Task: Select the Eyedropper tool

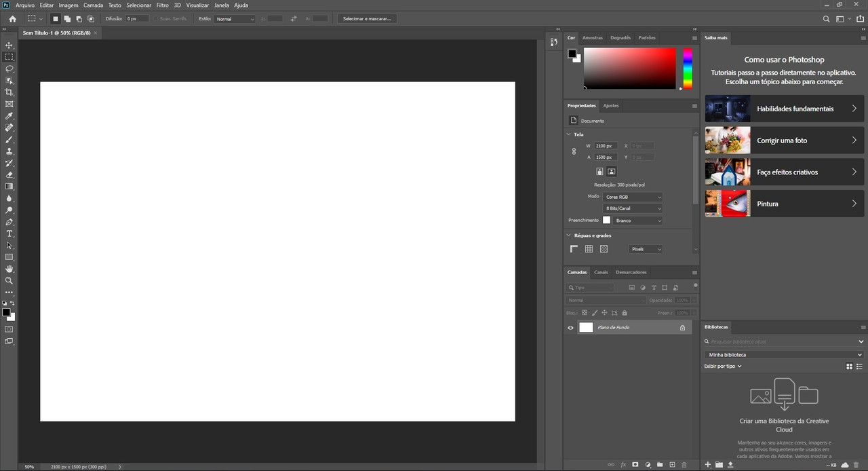Action: coord(9,116)
